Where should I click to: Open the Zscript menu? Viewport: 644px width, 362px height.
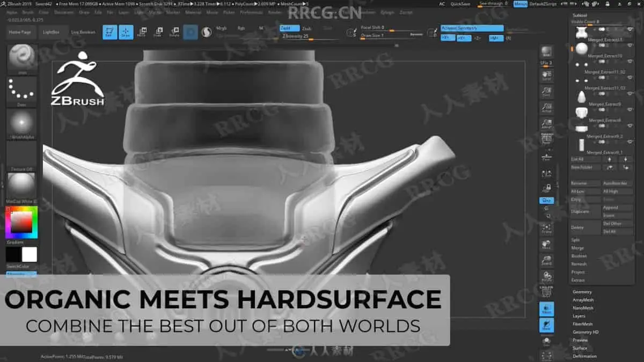click(406, 12)
